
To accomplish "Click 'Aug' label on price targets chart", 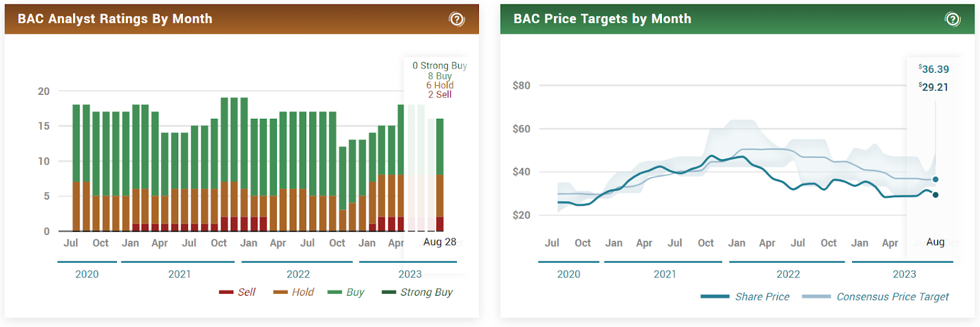I will (x=935, y=242).
